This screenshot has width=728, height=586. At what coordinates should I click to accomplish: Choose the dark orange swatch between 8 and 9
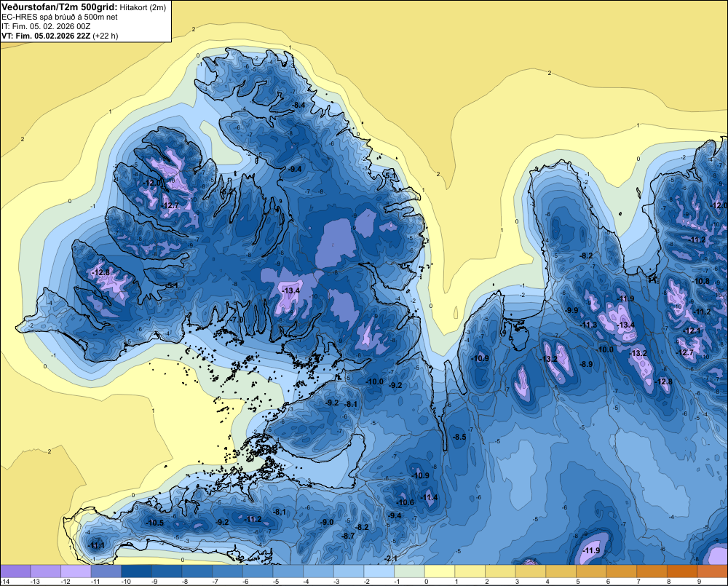pos(683,571)
